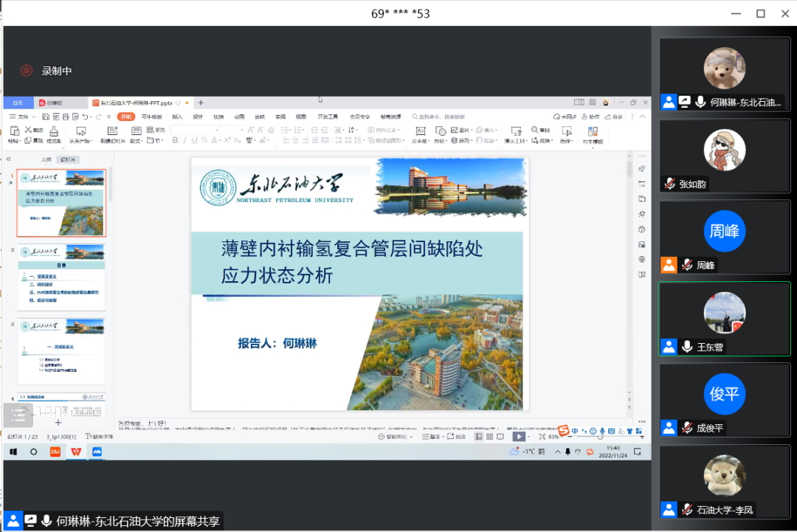The height and width of the screenshot is (532, 797).
Task: Open the 文件 (File) menu
Action: pyautogui.click(x=21, y=117)
